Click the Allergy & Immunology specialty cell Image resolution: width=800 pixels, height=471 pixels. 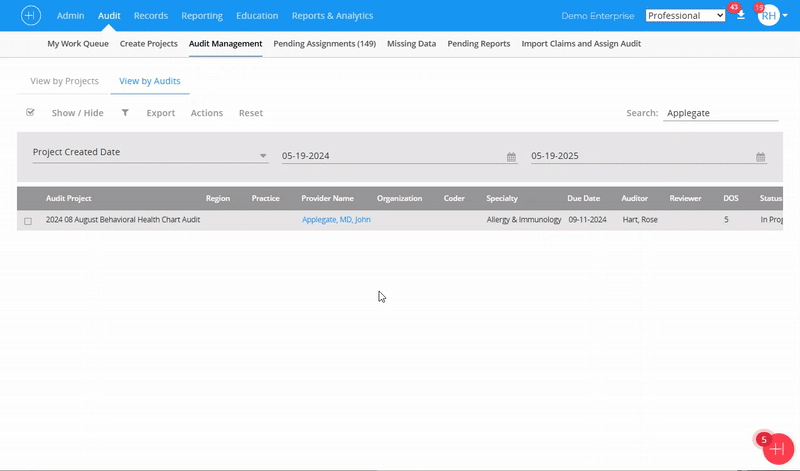click(x=524, y=219)
